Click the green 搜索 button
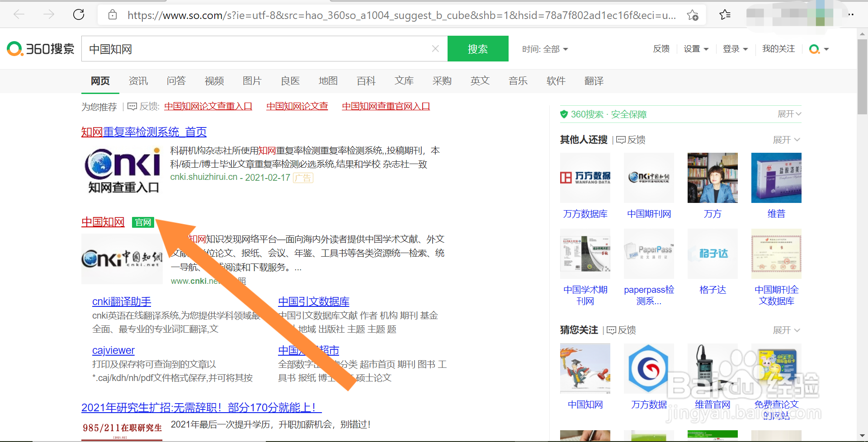Viewport: 868px width, 442px height. (478, 48)
